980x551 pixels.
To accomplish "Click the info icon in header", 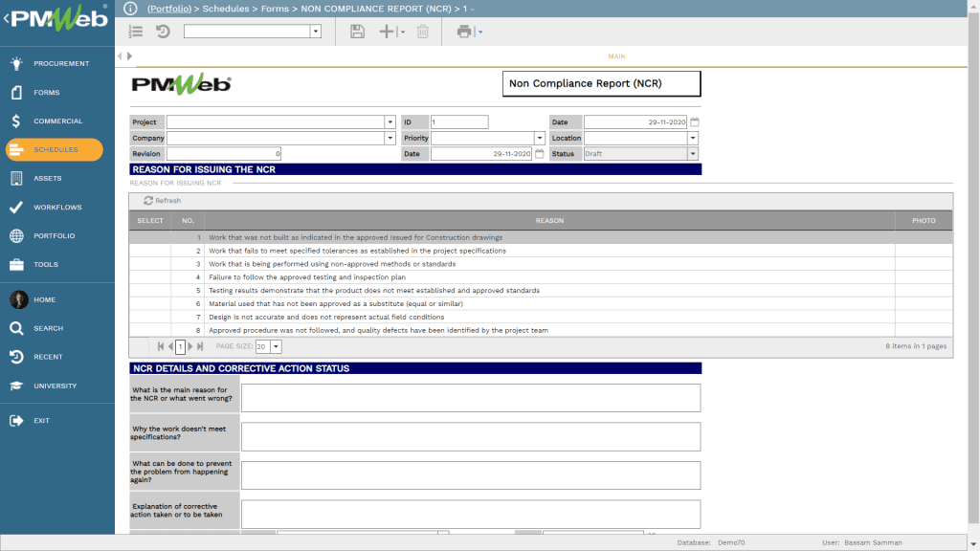I will [x=130, y=9].
